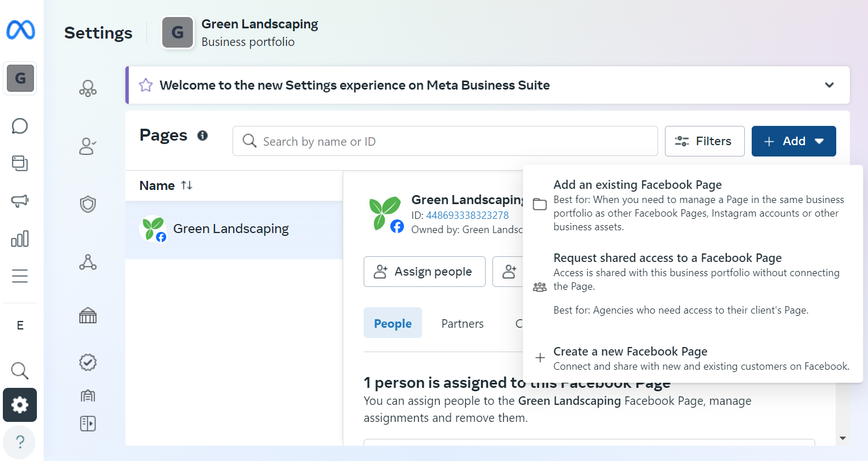Click the Settings heading
Viewport: 868px width, 461px height.
(98, 33)
